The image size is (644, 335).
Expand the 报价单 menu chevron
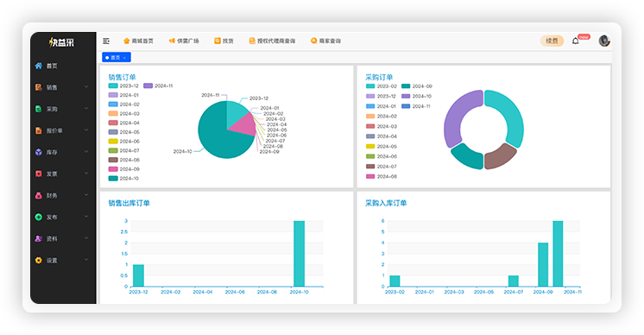[x=86, y=130]
